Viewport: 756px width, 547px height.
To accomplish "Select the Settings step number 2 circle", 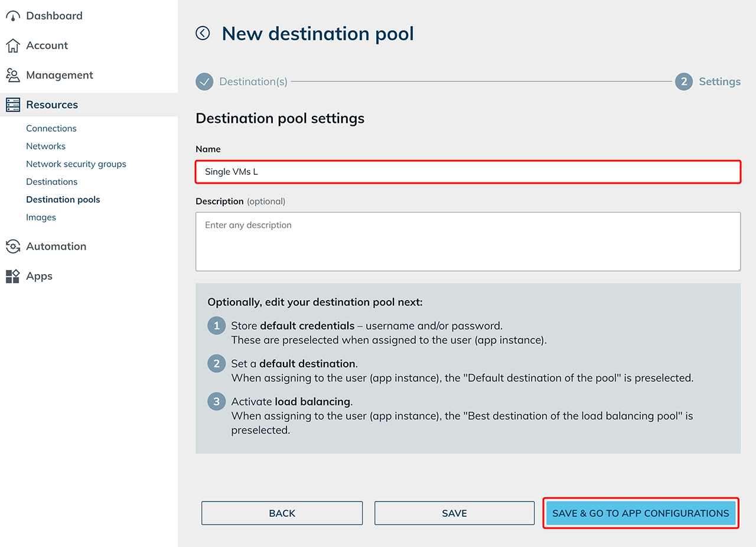I will click(x=683, y=82).
